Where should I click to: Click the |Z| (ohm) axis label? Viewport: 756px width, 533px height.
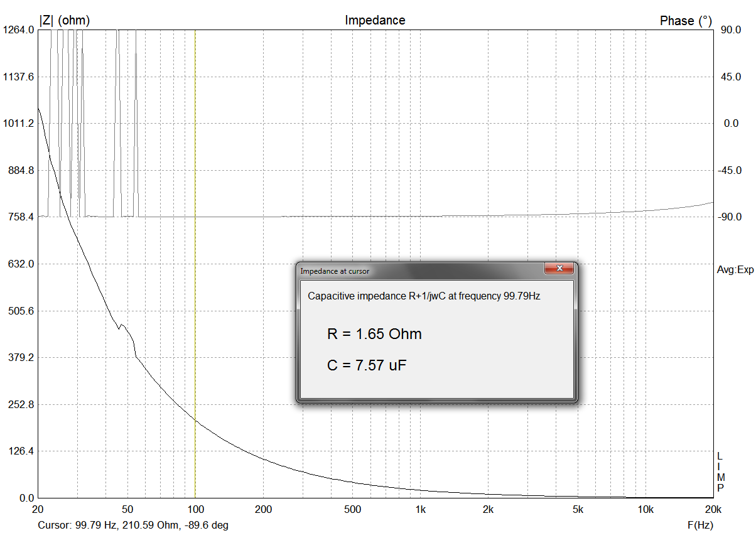tap(65, 20)
